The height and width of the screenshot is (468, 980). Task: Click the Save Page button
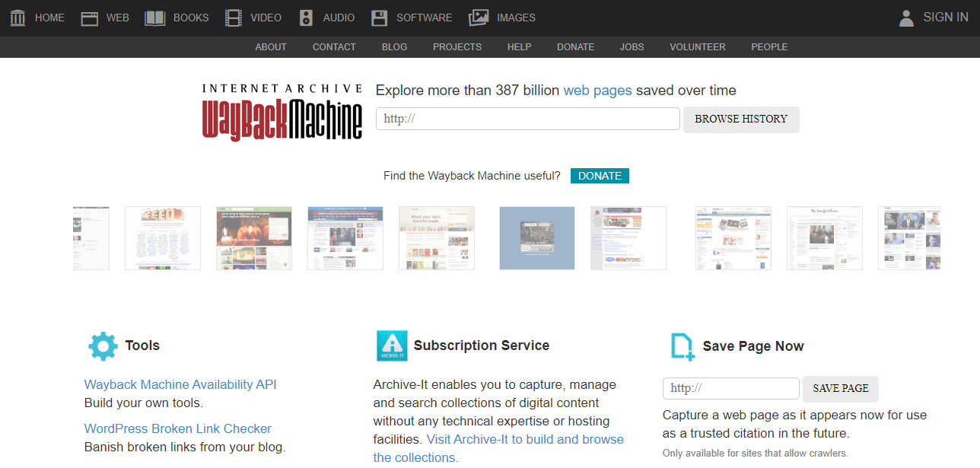tap(841, 389)
